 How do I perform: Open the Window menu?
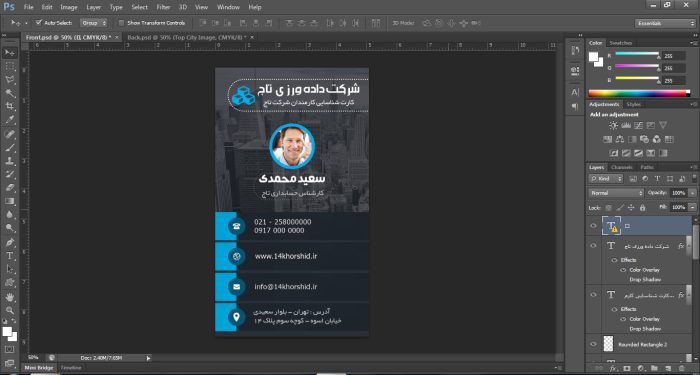click(228, 7)
